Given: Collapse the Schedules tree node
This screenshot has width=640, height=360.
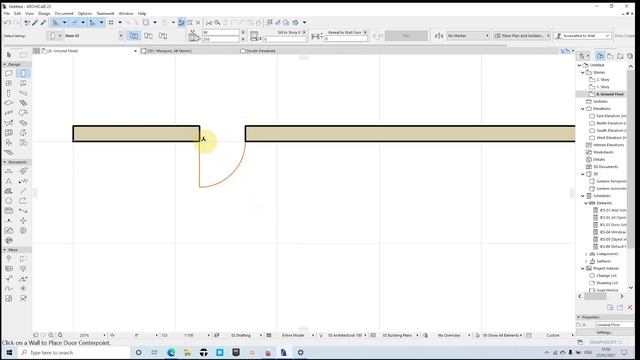Looking at the screenshot, I should click(x=583, y=196).
